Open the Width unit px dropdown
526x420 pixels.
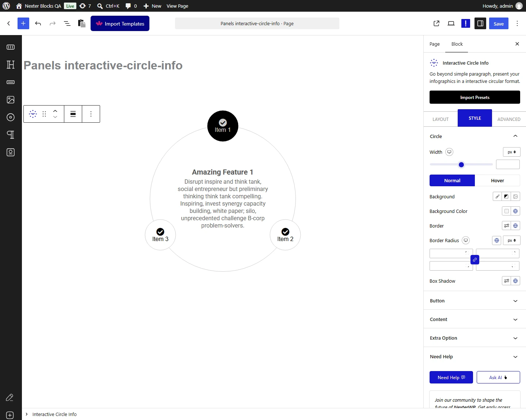(512, 152)
